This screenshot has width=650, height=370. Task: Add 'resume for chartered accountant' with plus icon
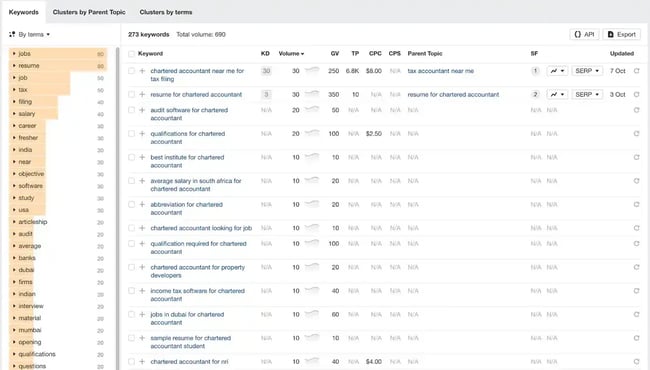click(142, 94)
